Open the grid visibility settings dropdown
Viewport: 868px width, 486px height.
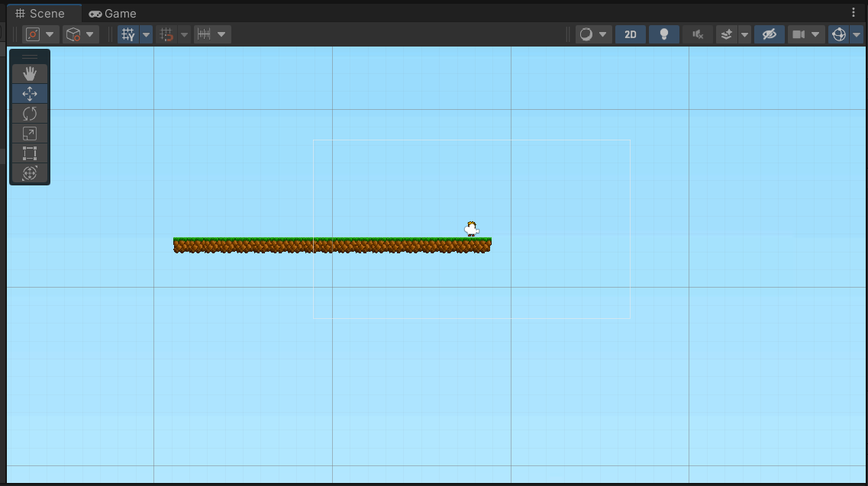coord(146,34)
